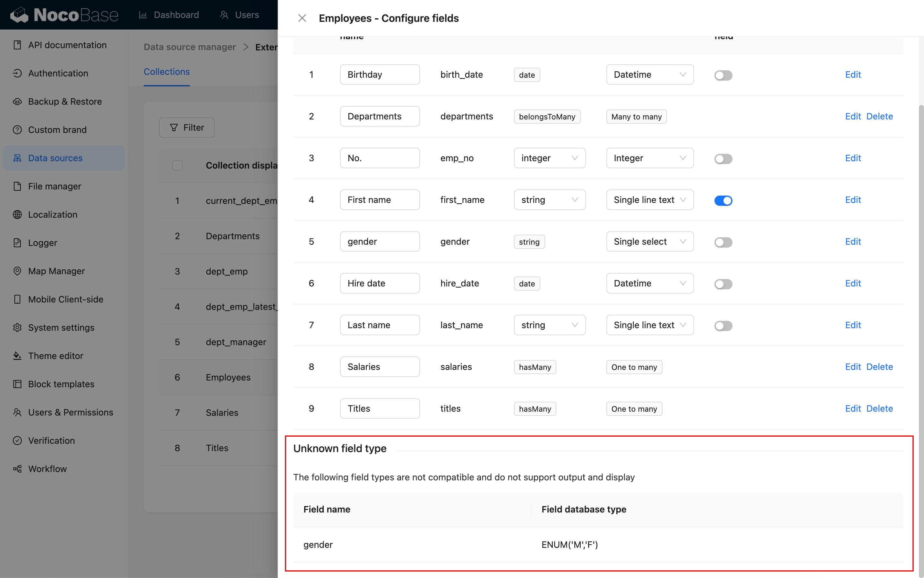Click the Backup & Restore icon
Image resolution: width=924 pixels, height=578 pixels.
pos(17,102)
